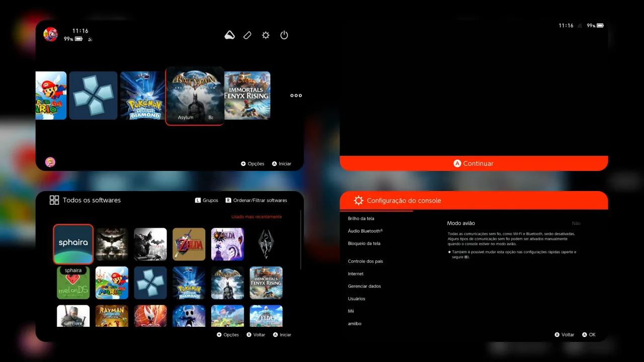Viewport: 644px width, 362px height.
Task: Open full game list via ellipsis icon
Action: (x=296, y=95)
